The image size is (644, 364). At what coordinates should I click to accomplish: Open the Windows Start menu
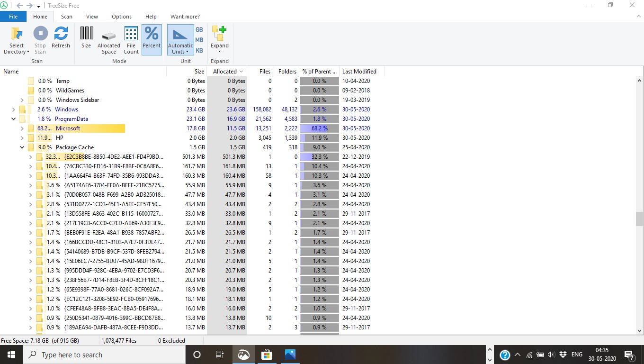(11, 355)
